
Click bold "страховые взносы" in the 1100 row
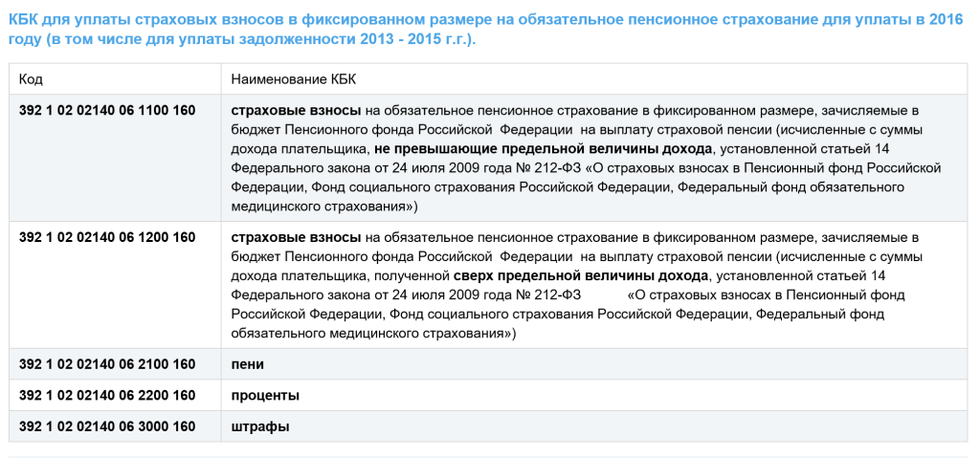pos(296,111)
